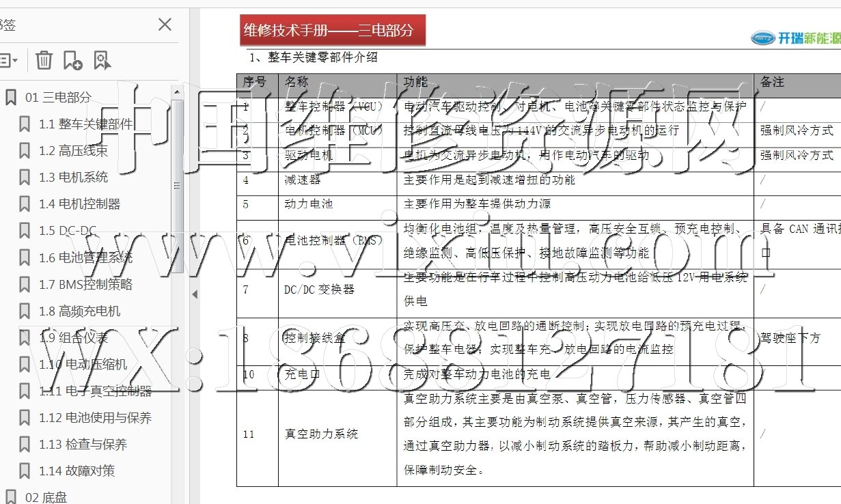841x504 pixels.
Task: Go to bookmark 1.4 电机控制器
Action: (x=79, y=204)
